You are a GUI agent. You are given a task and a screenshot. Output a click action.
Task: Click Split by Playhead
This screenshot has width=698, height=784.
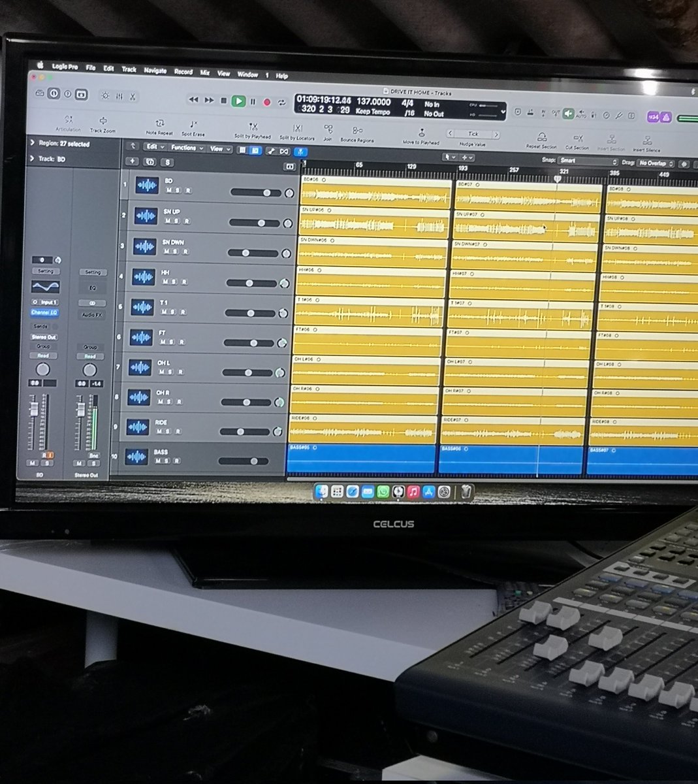[253, 130]
